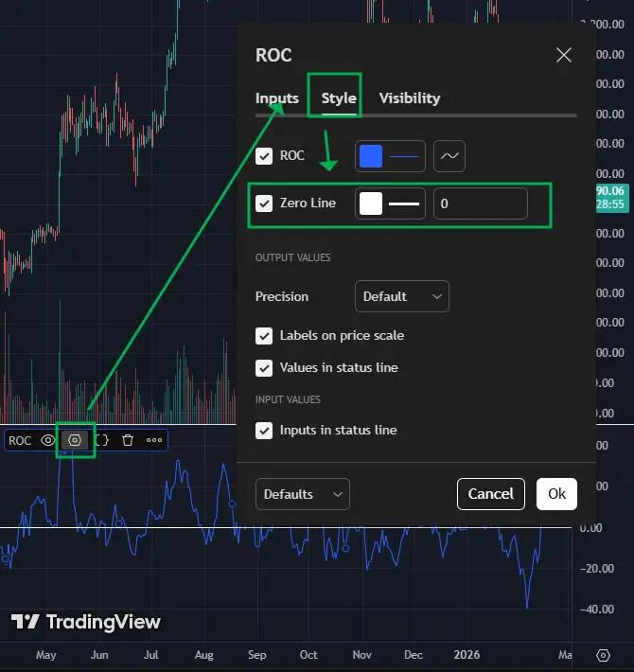
Task: Switch to the Inputs tab
Action: click(276, 98)
